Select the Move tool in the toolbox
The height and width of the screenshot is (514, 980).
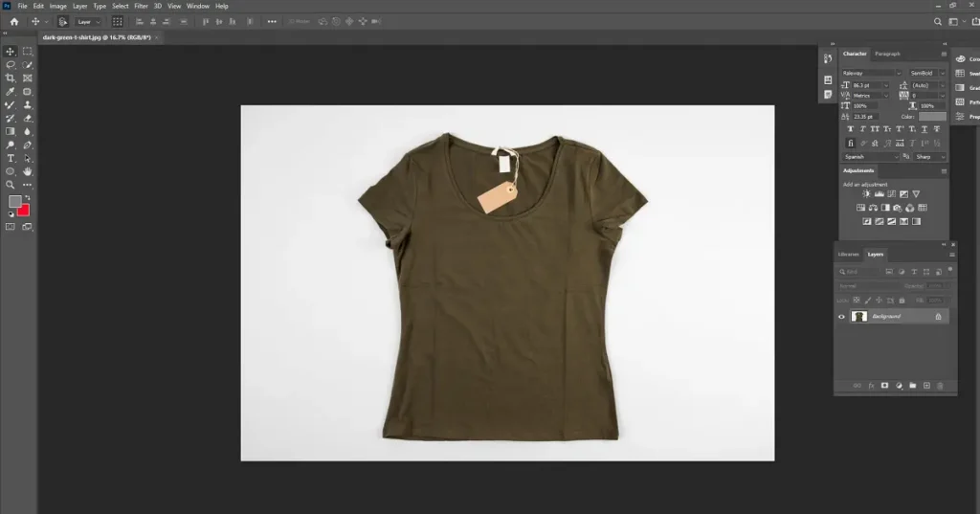[x=10, y=52]
